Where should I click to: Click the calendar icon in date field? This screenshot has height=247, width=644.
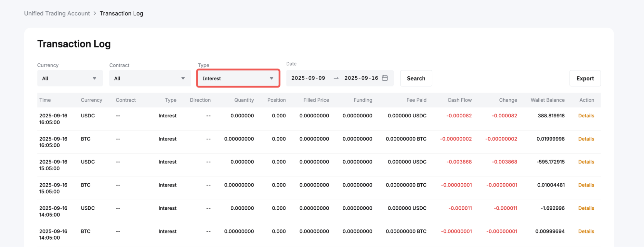pos(385,78)
